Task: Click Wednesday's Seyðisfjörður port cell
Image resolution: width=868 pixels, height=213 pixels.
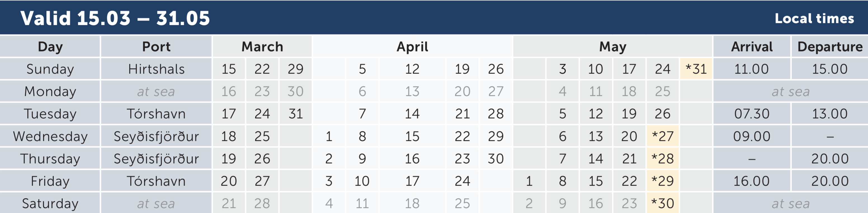Action: [156, 136]
